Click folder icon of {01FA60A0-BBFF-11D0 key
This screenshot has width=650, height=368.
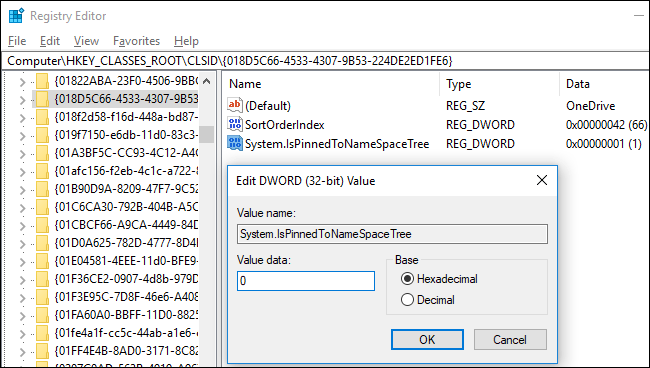pyautogui.click(x=42, y=315)
